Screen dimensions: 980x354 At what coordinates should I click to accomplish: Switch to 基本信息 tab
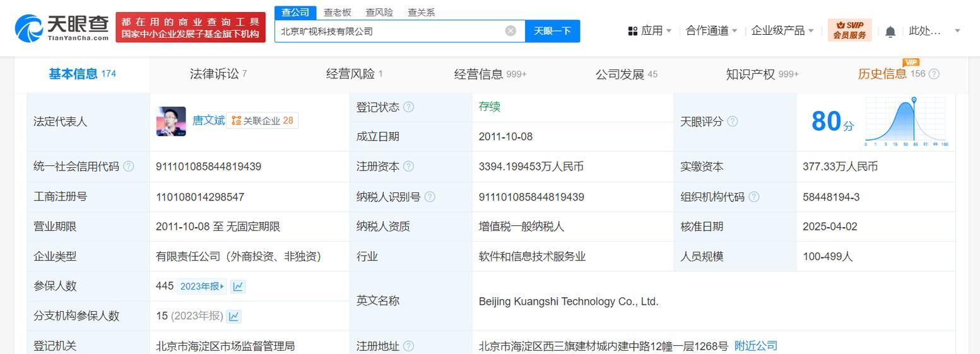tap(83, 74)
